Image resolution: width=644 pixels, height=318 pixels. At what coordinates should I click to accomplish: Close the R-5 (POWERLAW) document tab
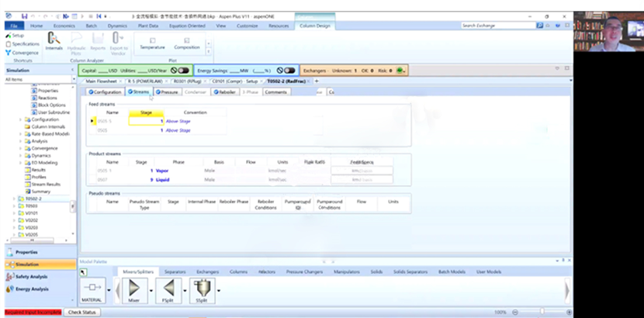click(166, 81)
